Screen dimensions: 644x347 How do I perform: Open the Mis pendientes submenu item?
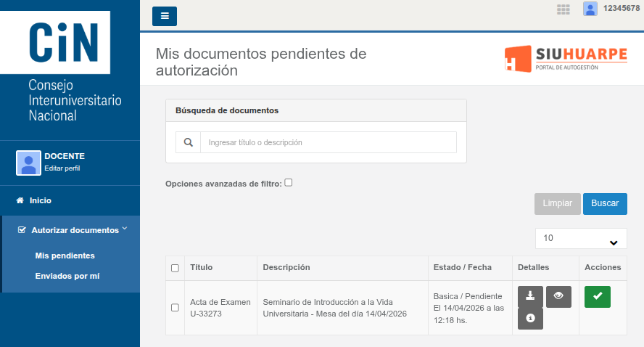pyautogui.click(x=65, y=256)
